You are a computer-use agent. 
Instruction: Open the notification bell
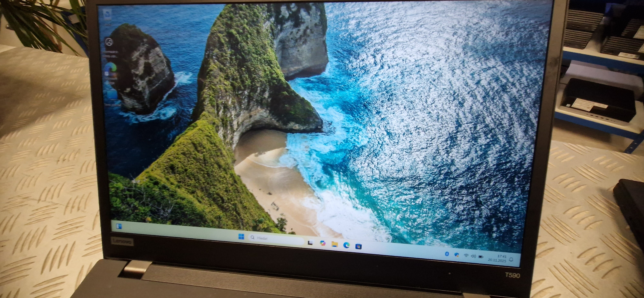511,259
